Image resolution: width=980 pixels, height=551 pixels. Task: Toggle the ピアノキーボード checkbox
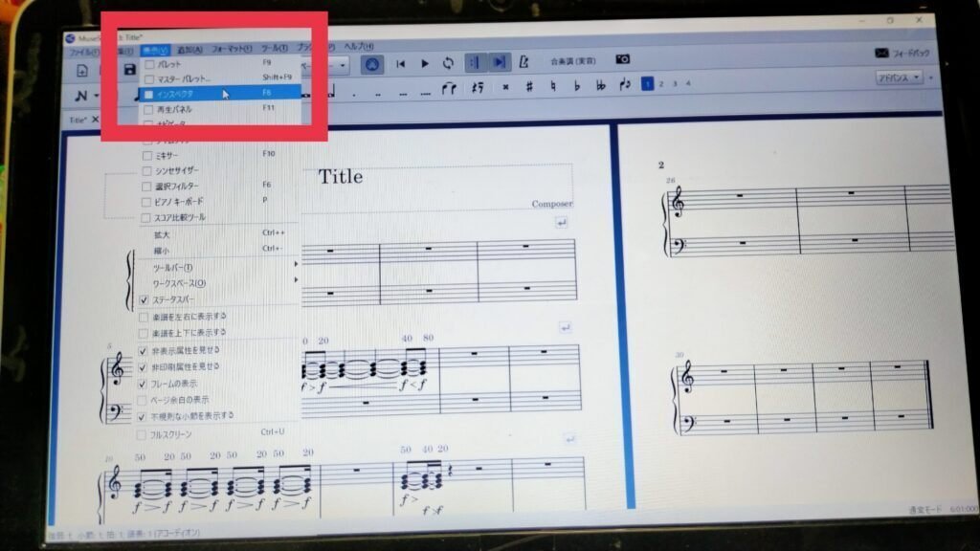coord(145,202)
